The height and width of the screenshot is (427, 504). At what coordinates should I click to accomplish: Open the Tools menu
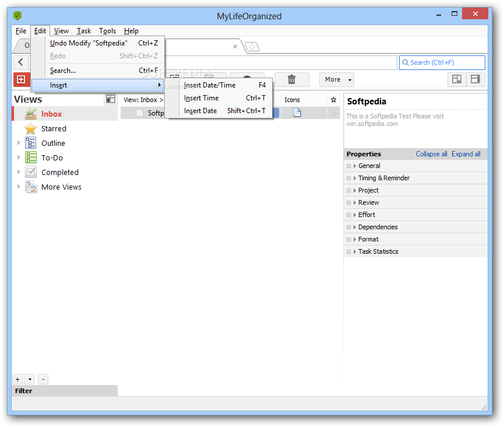(107, 31)
